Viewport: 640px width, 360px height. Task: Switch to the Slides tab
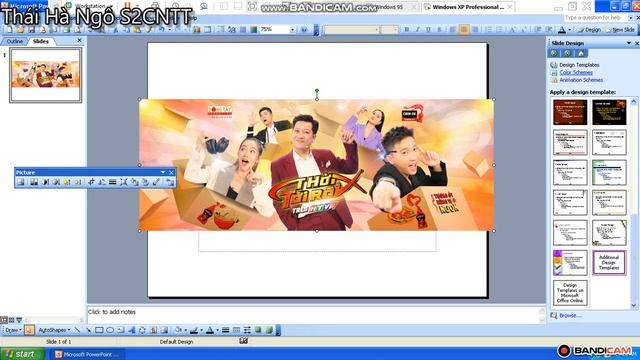click(40, 41)
